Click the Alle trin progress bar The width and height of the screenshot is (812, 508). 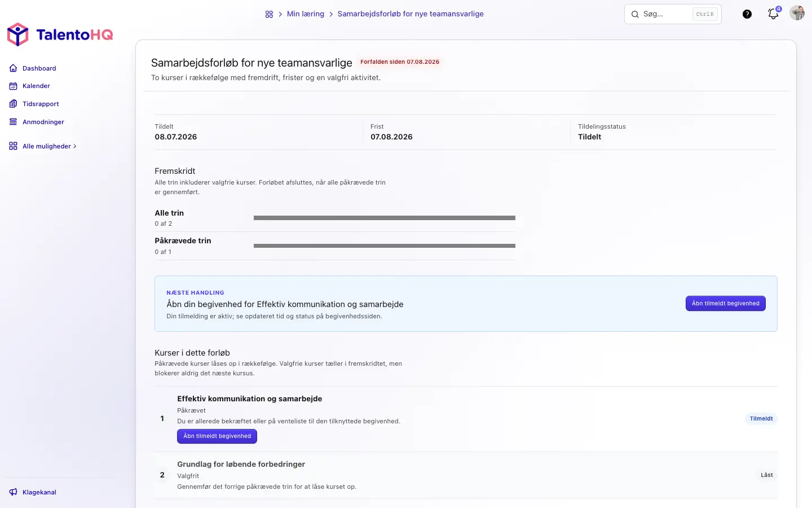point(385,218)
